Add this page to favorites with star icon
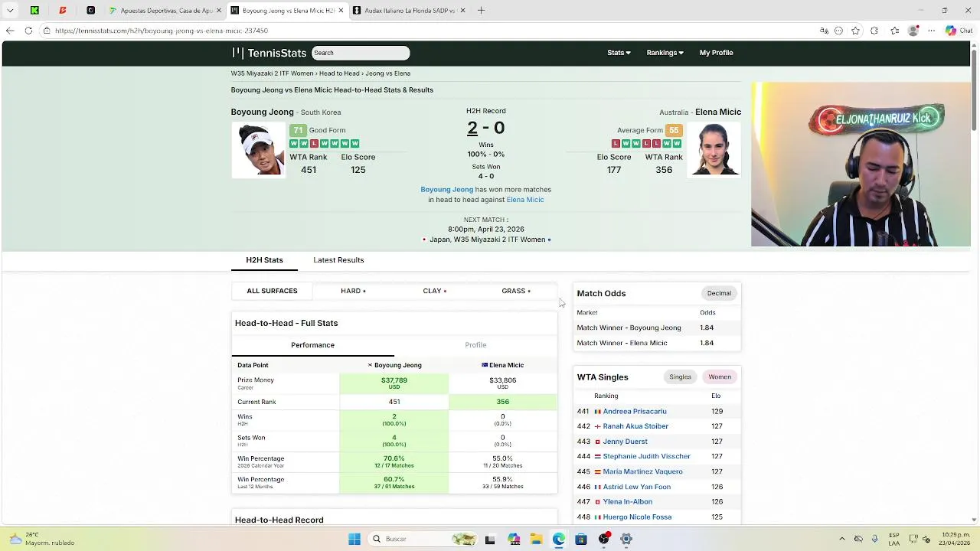The height and width of the screenshot is (551, 980). [855, 31]
